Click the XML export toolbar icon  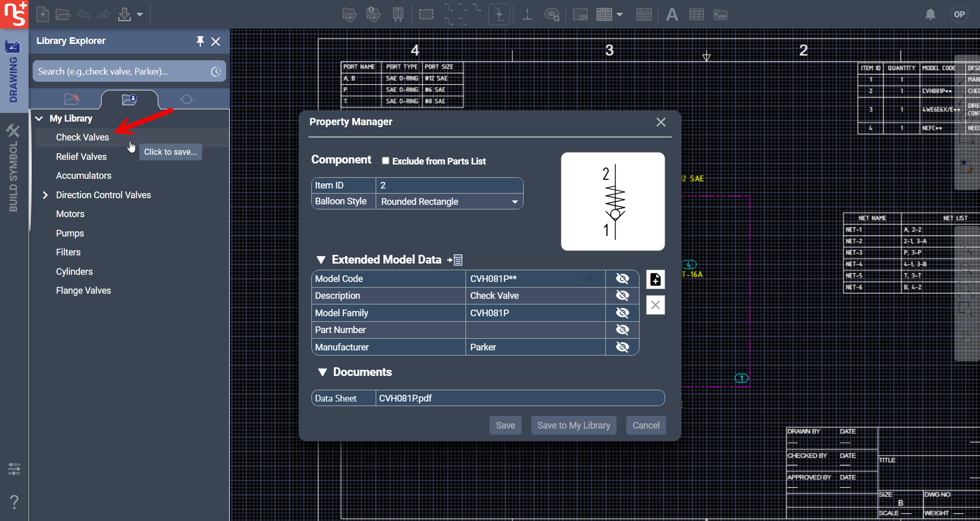click(720, 15)
